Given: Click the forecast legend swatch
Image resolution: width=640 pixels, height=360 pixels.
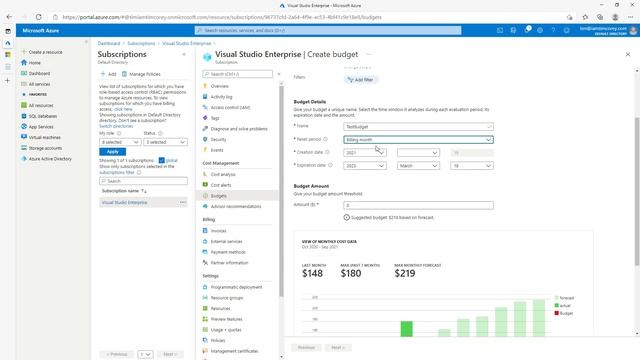Looking at the screenshot, I should [x=557, y=298].
